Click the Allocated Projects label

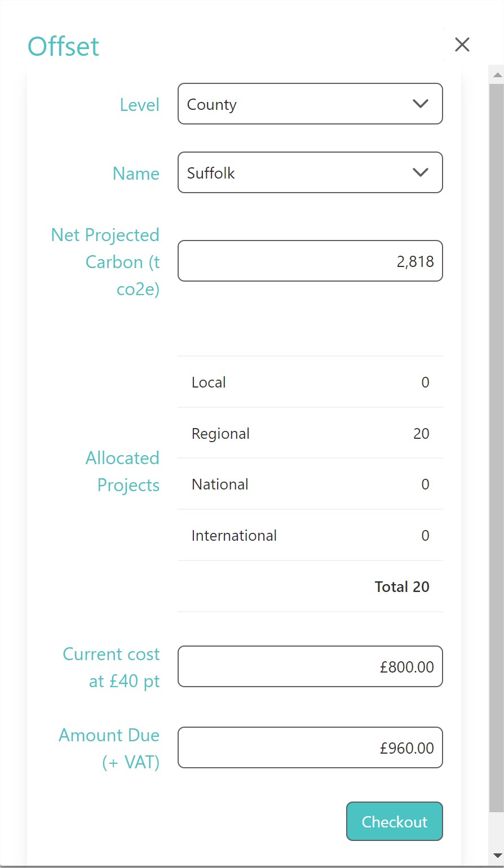coord(122,471)
